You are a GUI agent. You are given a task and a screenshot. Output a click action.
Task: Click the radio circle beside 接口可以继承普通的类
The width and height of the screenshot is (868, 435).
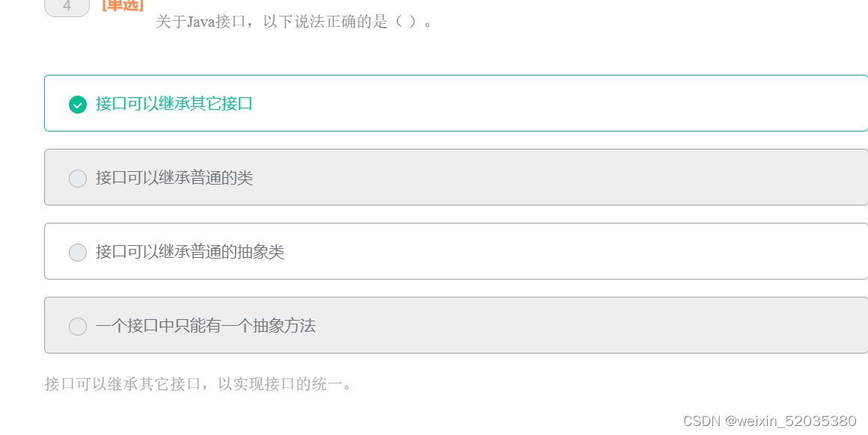click(x=78, y=178)
